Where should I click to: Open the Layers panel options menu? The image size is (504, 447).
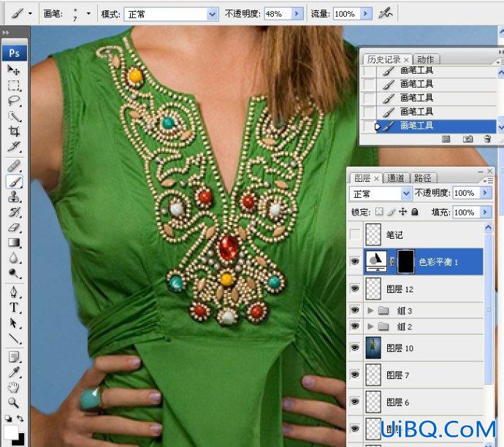[x=488, y=181]
